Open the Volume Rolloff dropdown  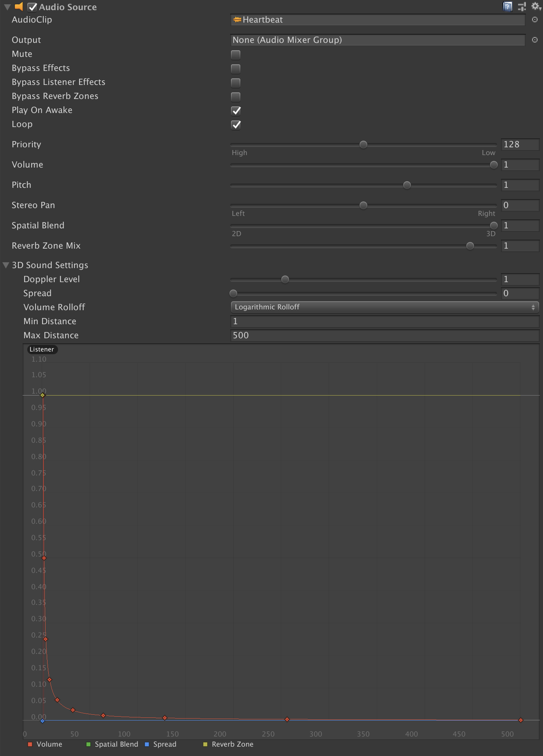click(x=384, y=307)
